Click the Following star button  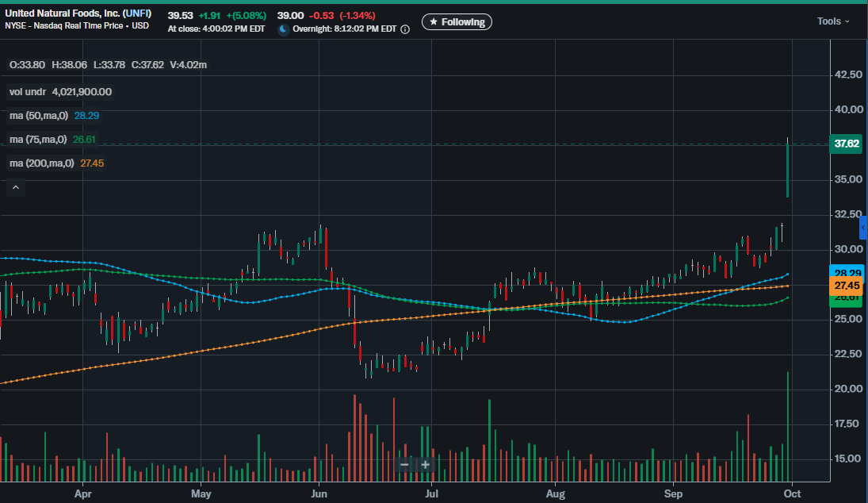point(457,22)
